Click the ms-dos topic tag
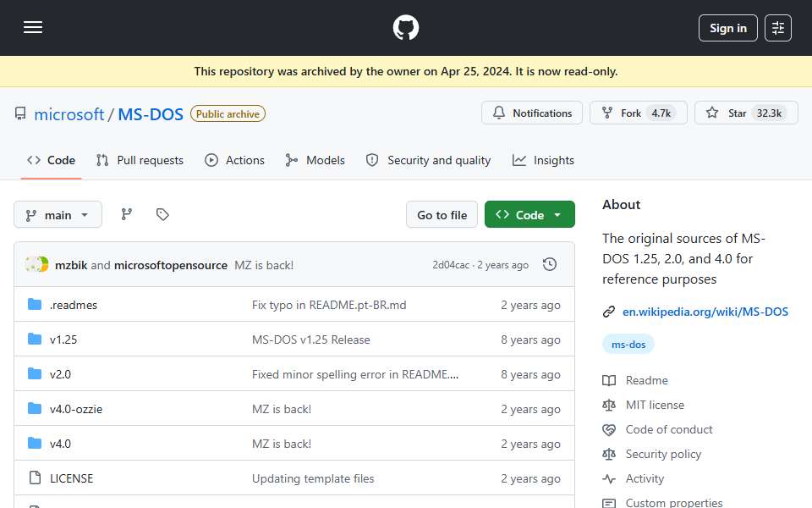812x508 pixels. (628, 345)
